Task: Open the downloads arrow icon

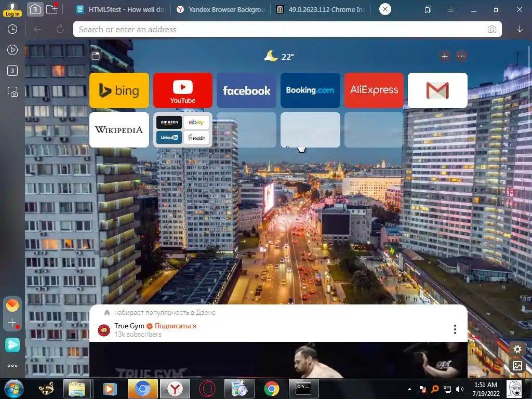Action: click(520, 30)
